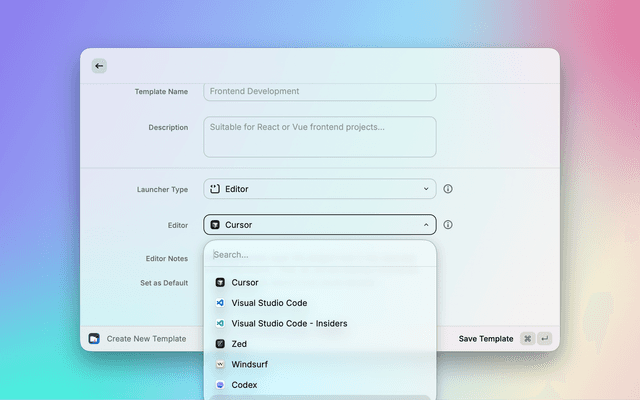Choose Visual Studio Code from the list

pos(269,303)
